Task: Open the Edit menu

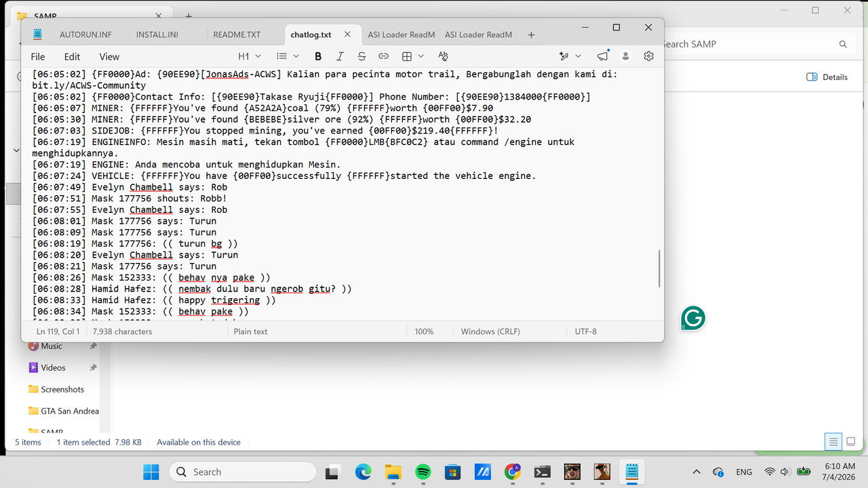Action: click(x=72, y=57)
